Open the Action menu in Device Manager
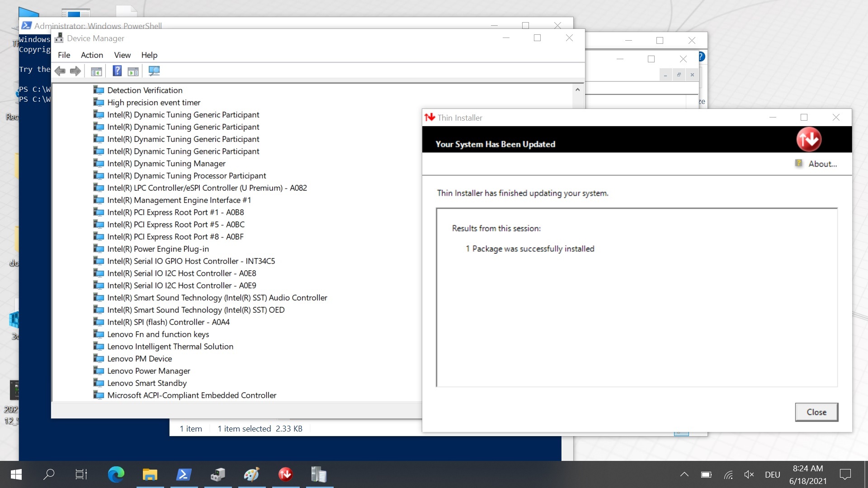Viewport: 868px width, 488px height. click(x=92, y=55)
